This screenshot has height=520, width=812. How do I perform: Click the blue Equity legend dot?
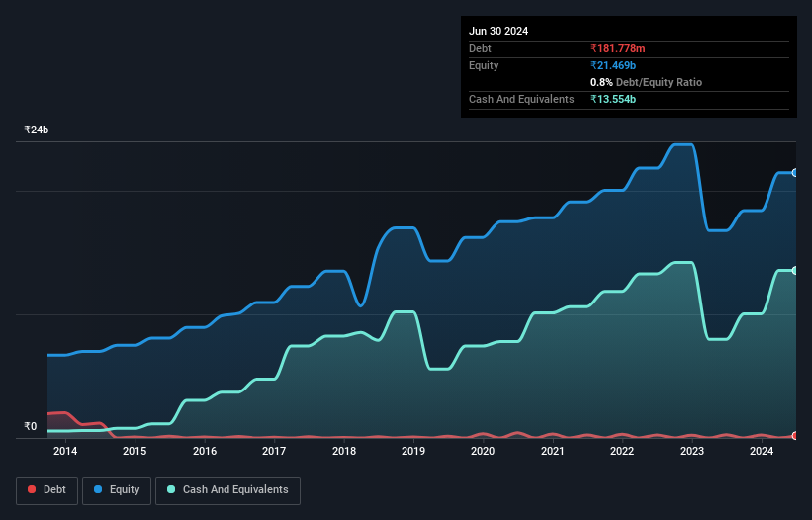[98, 489]
